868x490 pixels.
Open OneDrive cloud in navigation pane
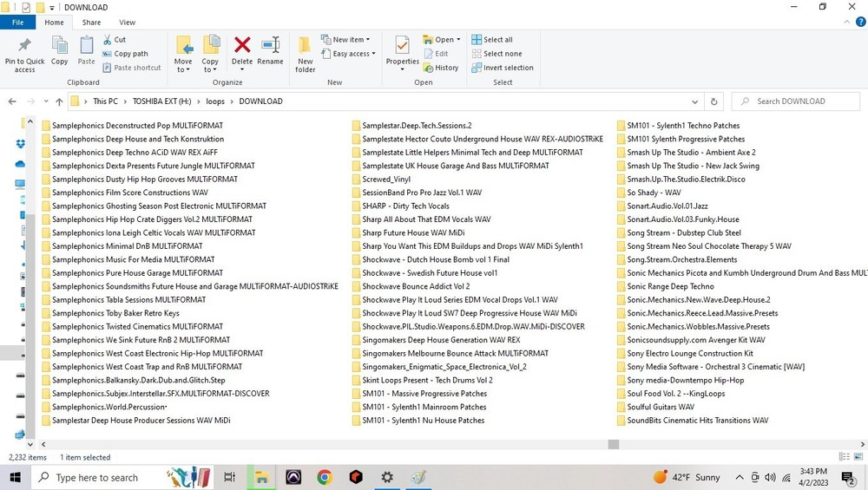coord(21,164)
